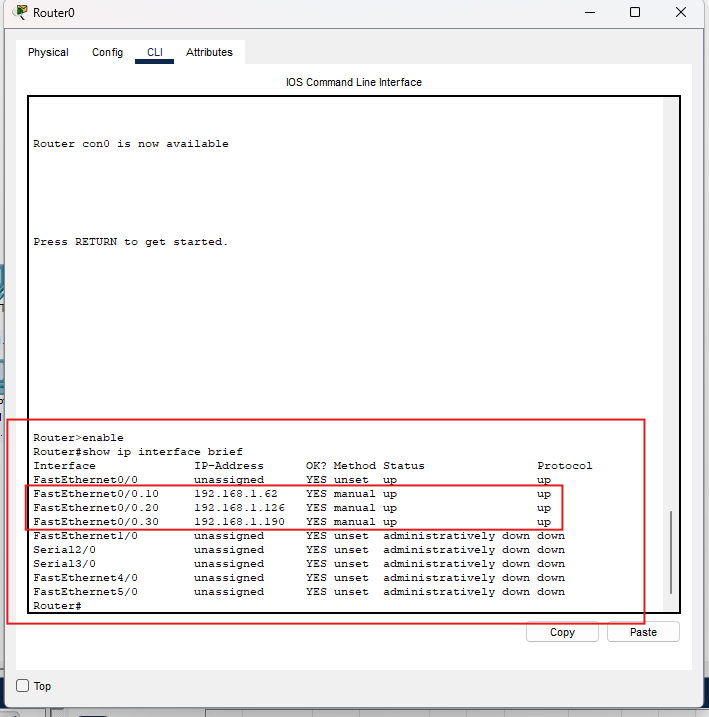Click 'administratively down' in Serial2/0 row
The height and width of the screenshot is (717, 709).
456,550
